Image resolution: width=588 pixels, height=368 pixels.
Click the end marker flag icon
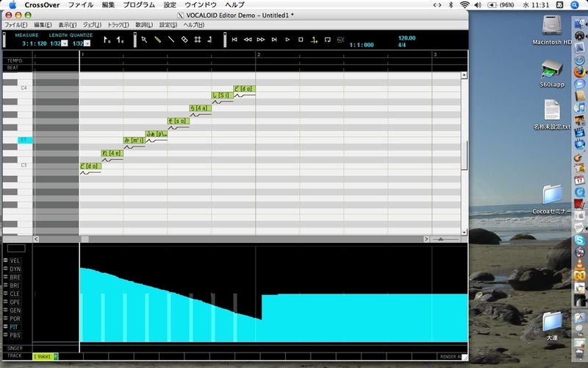120,40
